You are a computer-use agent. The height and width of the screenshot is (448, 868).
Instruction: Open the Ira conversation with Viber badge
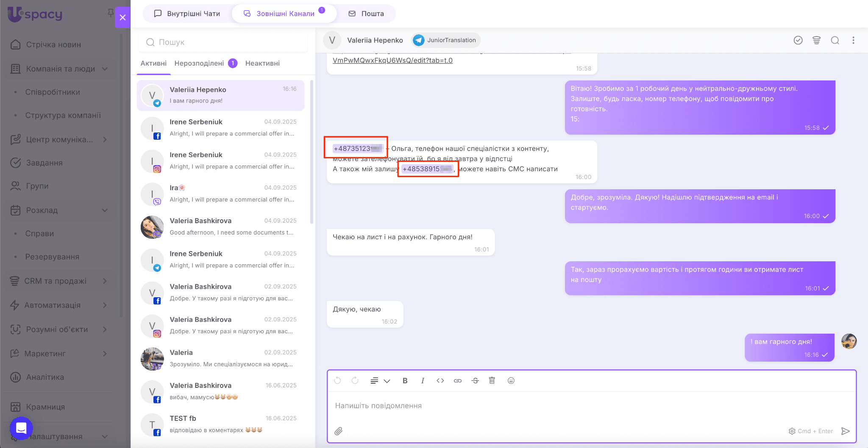coord(220,194)
